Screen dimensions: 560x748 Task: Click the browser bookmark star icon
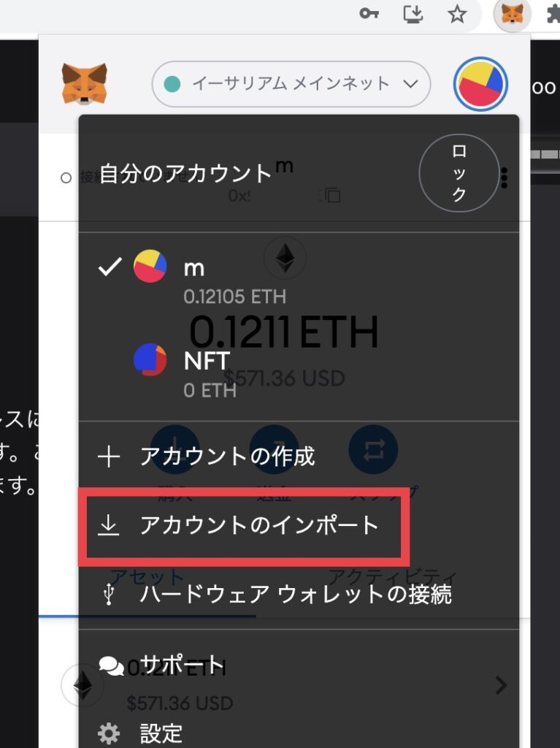click(457, 15)
